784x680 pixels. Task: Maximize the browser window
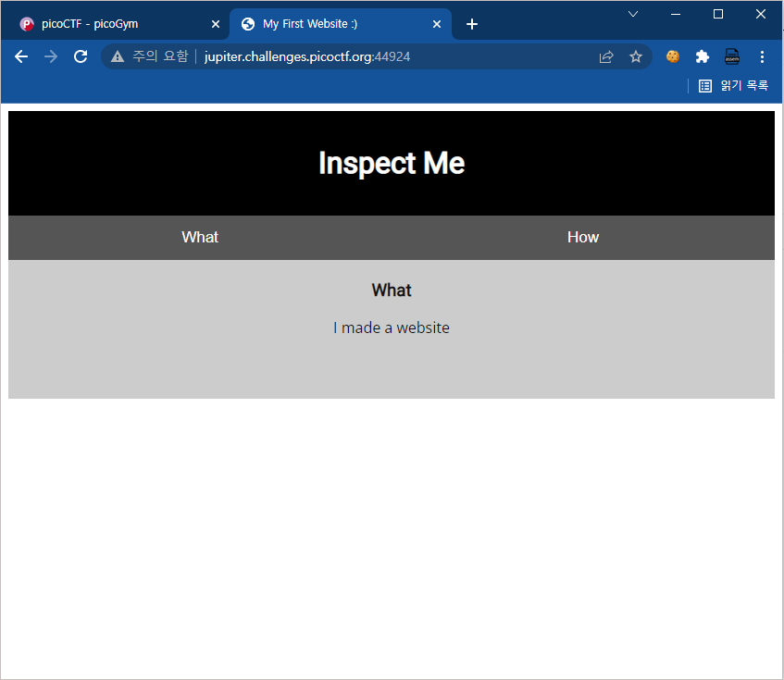(x=718, y=14)
